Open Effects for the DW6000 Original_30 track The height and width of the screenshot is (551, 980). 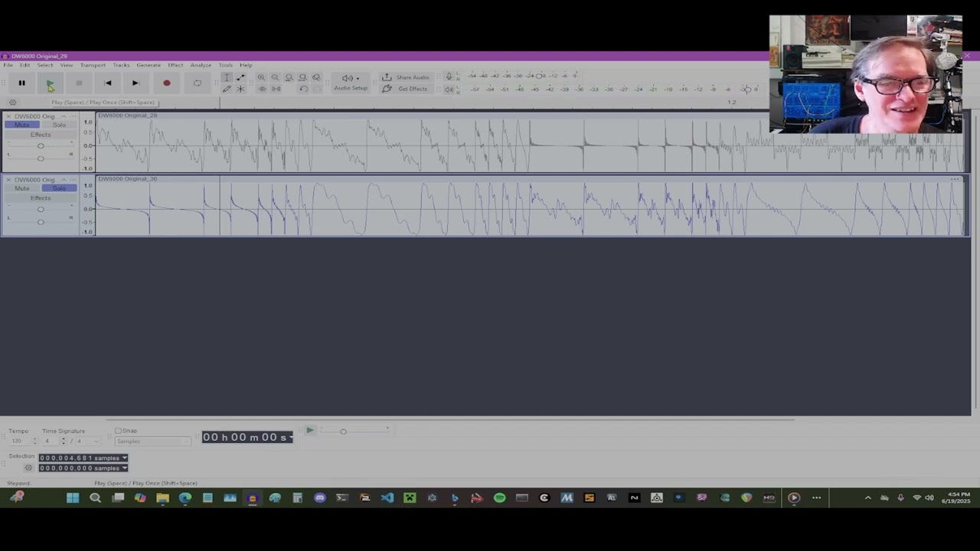click(x=41, y=198)
